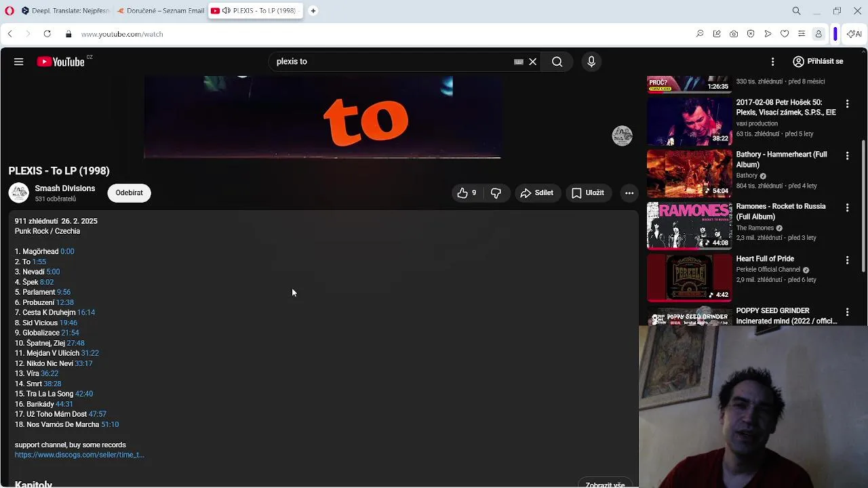Open the YouTube hamburger guide menu
868x488 pixels.
(x=18, y=62)
